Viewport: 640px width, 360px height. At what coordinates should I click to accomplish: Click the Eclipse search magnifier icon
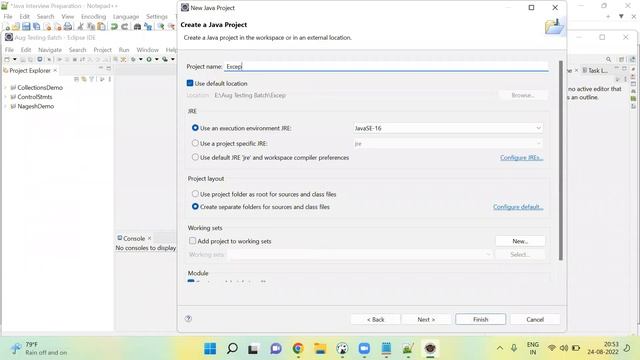pyautogui.click(x=609, y=60)
